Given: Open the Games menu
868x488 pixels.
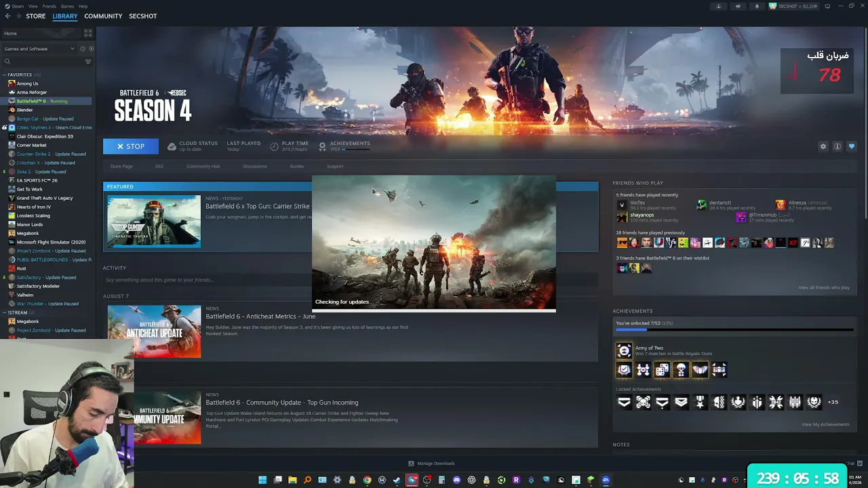Looking at the screenshot, I should coord(67,6).
